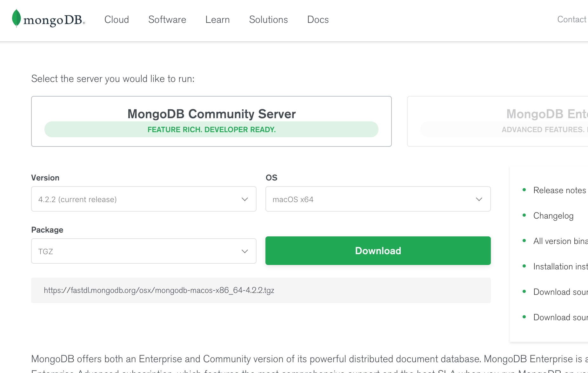Open the Software menu
The image size is (588, 373).
tap(167, 20)
